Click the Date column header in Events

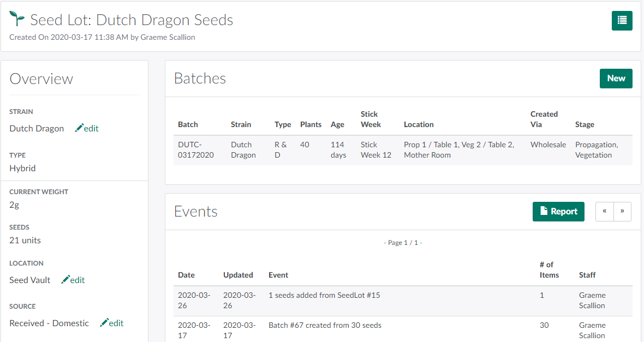click(x=186, y=275)
